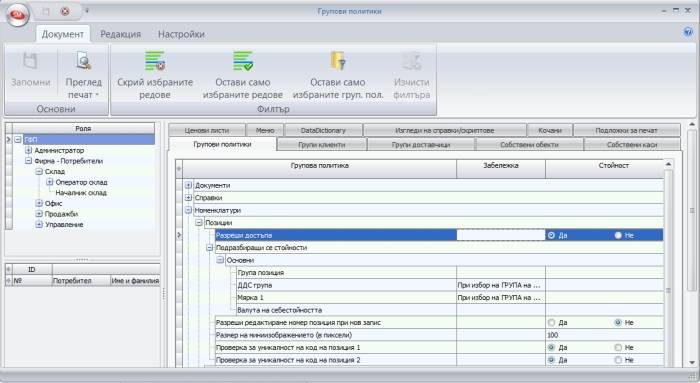Open the Настройки ribbon tab
Viewport: 700px width, 383px height.
click(181, 34)
